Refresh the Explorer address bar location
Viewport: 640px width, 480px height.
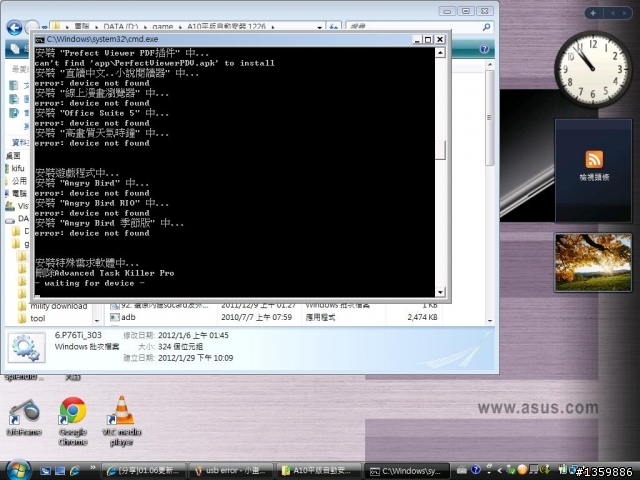point(333,27)
